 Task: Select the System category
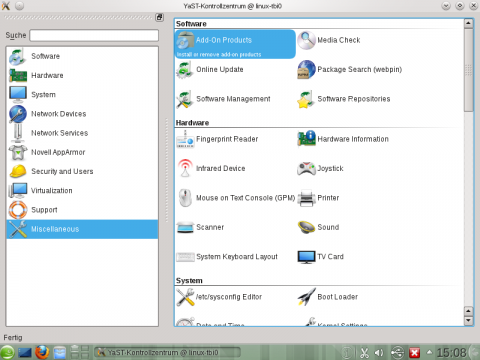click(82, 95)
